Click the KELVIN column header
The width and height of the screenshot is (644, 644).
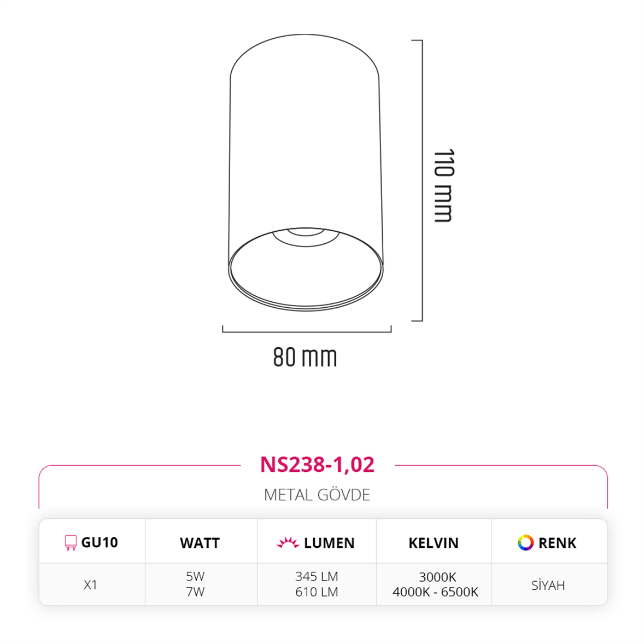(x=434, y=543)
